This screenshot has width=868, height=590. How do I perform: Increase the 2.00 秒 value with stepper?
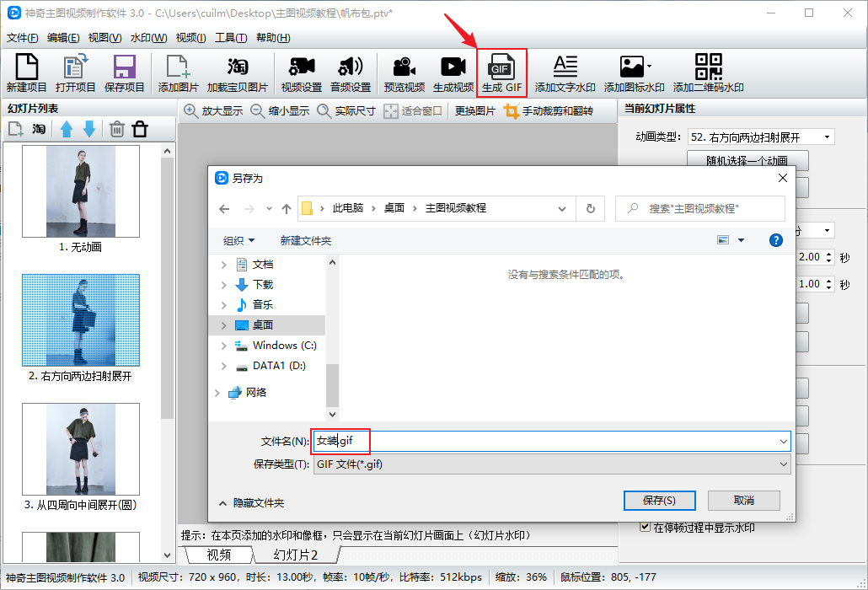[828, 254]
